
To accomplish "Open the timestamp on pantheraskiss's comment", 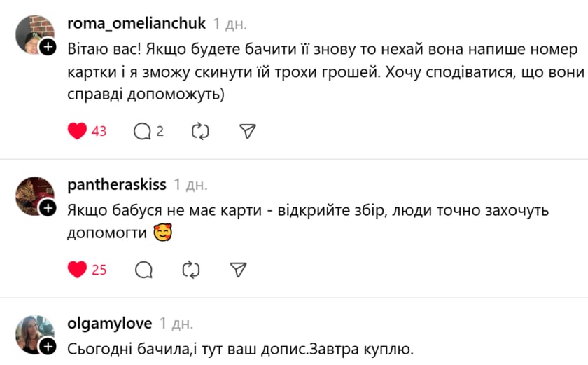I will (190, 185).
